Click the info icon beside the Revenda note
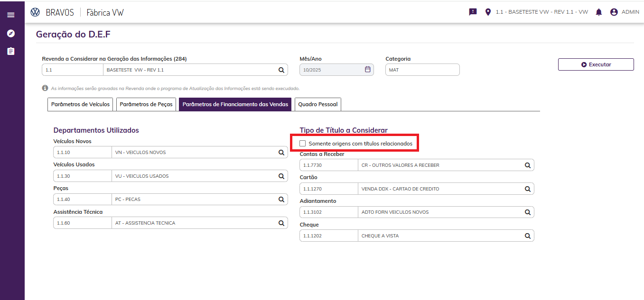This screenshot has width=644, height=300. point(45,88)
